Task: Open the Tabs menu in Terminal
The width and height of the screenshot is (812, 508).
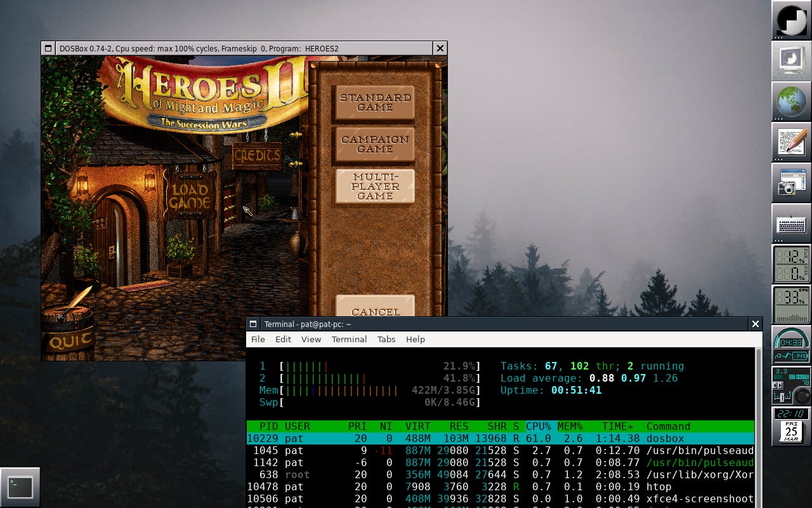Action: 386,339
